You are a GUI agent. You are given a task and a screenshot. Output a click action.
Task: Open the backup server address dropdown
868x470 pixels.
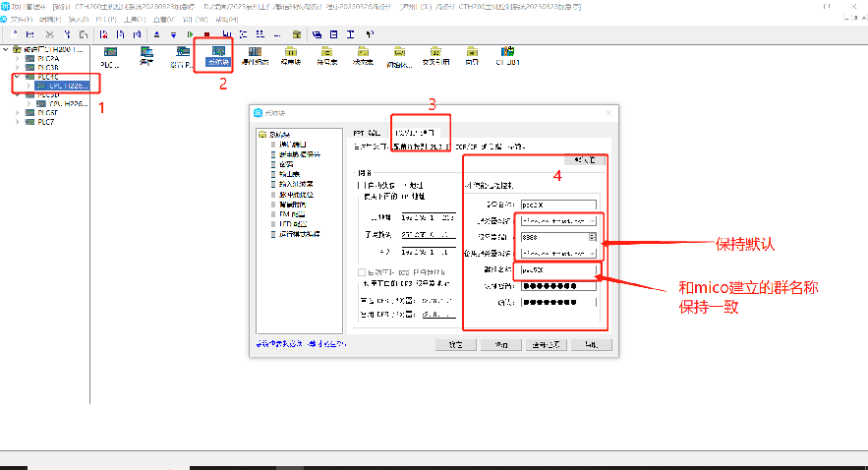(592, 254)
